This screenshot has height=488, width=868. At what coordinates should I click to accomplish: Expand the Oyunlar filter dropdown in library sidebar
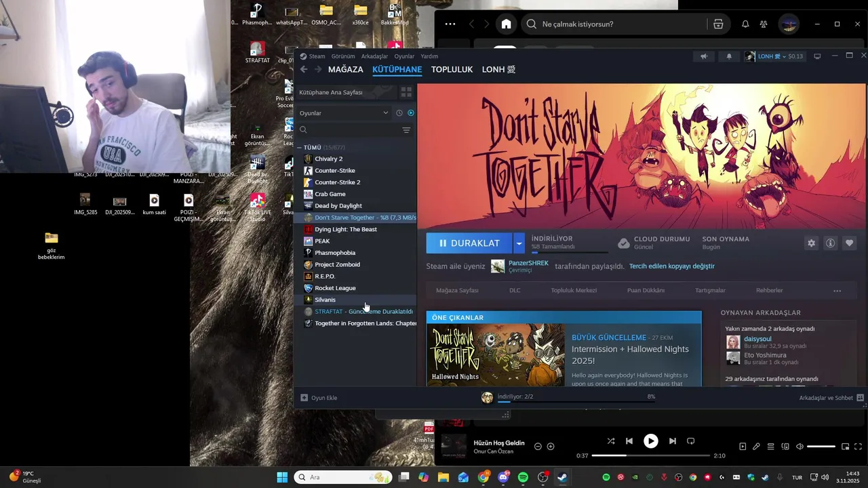tap(344, 113)
